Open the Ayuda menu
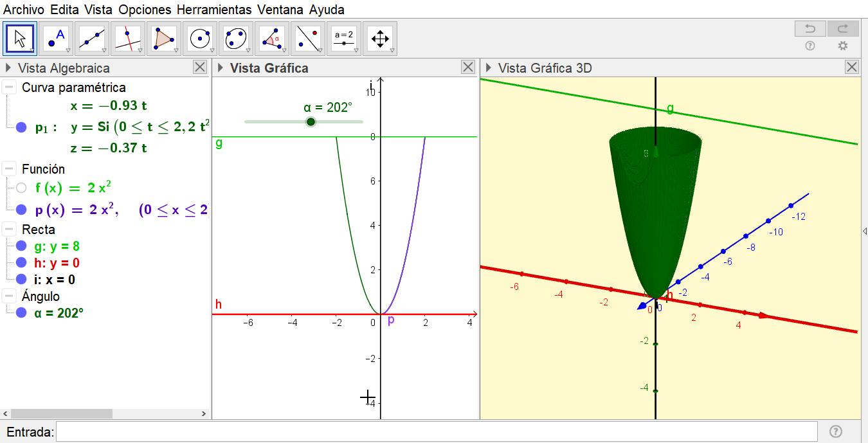The width and height of the screenshot is (868, 443). [327, 10]
